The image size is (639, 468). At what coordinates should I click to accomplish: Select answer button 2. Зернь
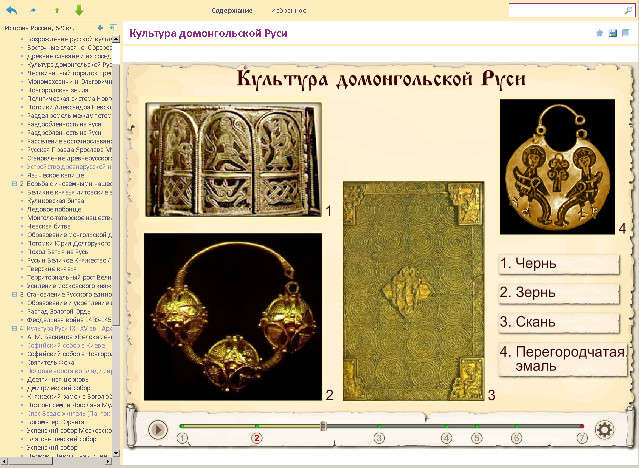tap(559, 293)
